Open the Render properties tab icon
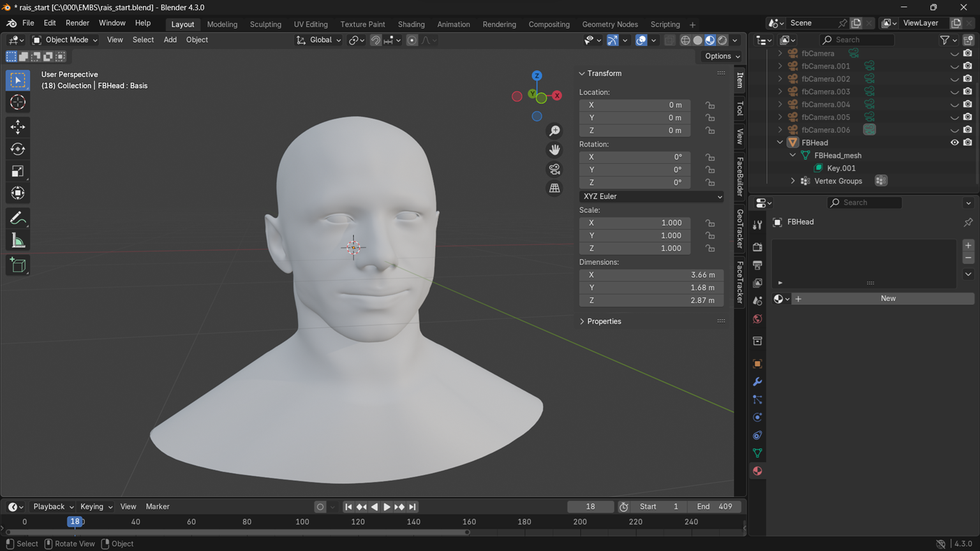Screen dimensions: 980x551 757,247
